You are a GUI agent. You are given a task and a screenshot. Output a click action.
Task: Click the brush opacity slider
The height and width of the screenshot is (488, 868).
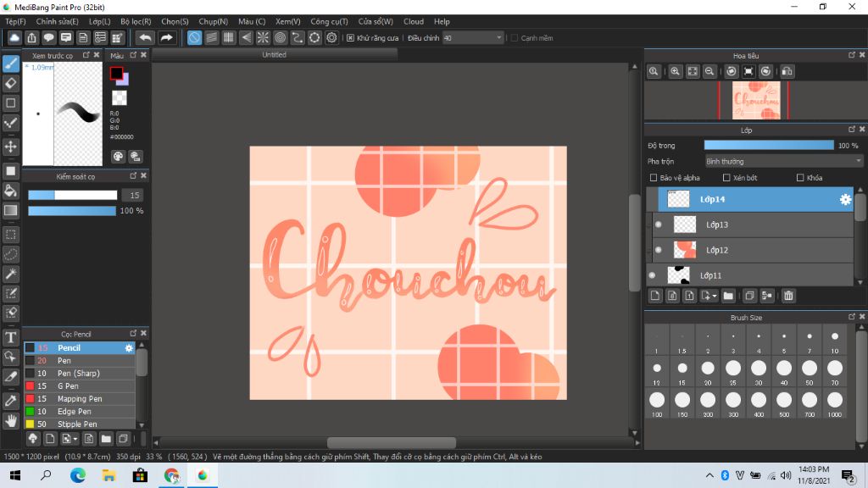pos(72,211)
